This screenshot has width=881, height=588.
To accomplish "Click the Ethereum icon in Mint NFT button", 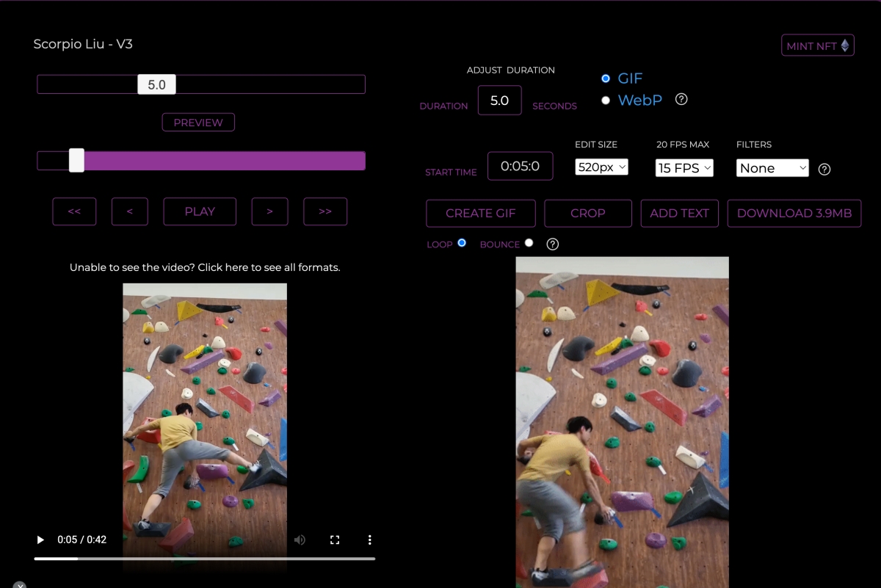I will [845, 46].
